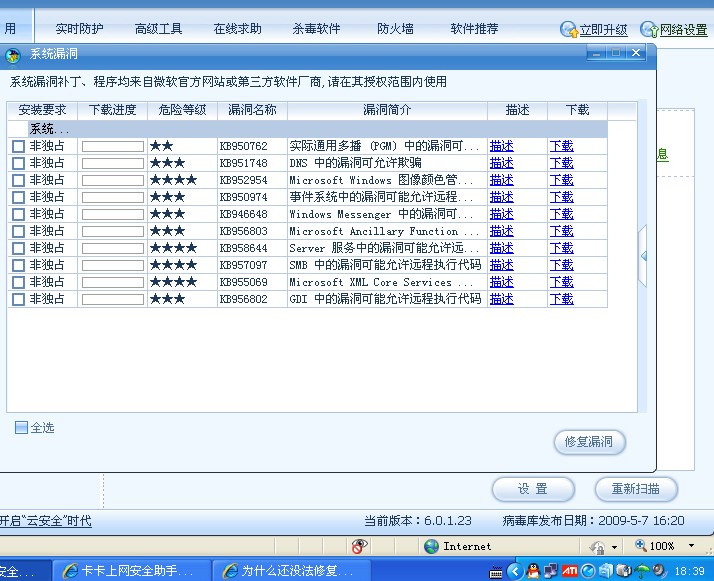Screen dimensions: 714x581
Task: Switch to 为什么还没法修复 taskbar window
Action: click(291, 571)
